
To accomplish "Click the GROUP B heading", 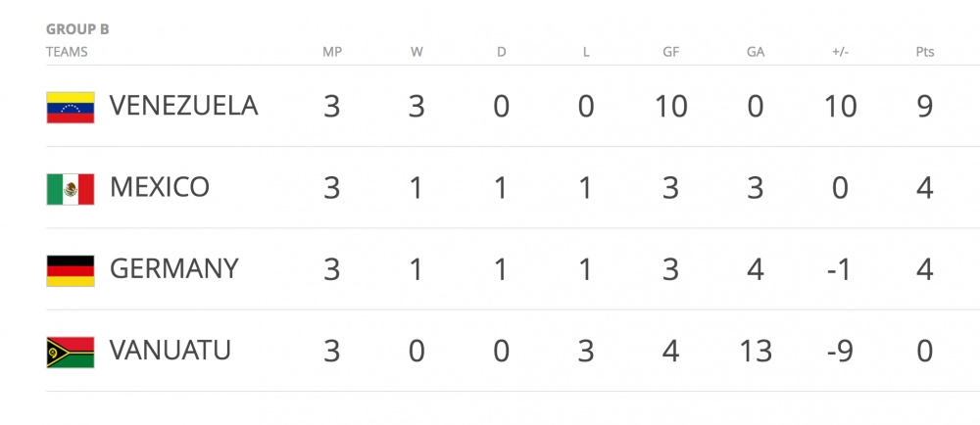I will (77, 29).
